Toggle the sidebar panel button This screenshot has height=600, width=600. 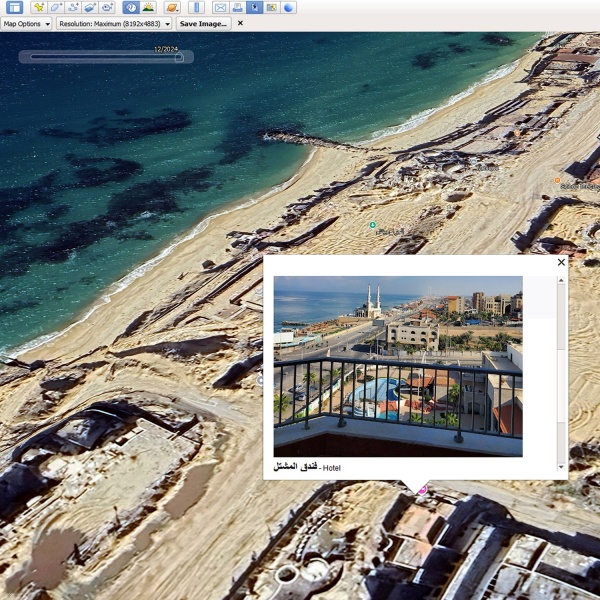[14, 7]
